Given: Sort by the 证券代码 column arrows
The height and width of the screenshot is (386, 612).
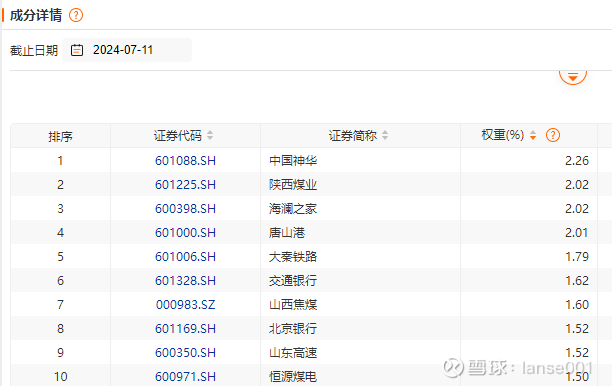Looking at the screenshot, I should point(210,135).
